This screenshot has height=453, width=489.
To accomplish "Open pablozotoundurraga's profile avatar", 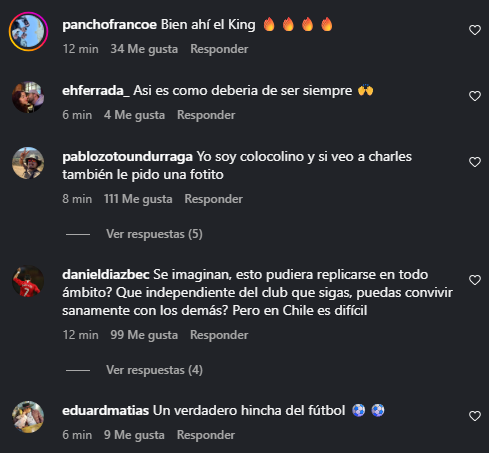I will [28, 163].
